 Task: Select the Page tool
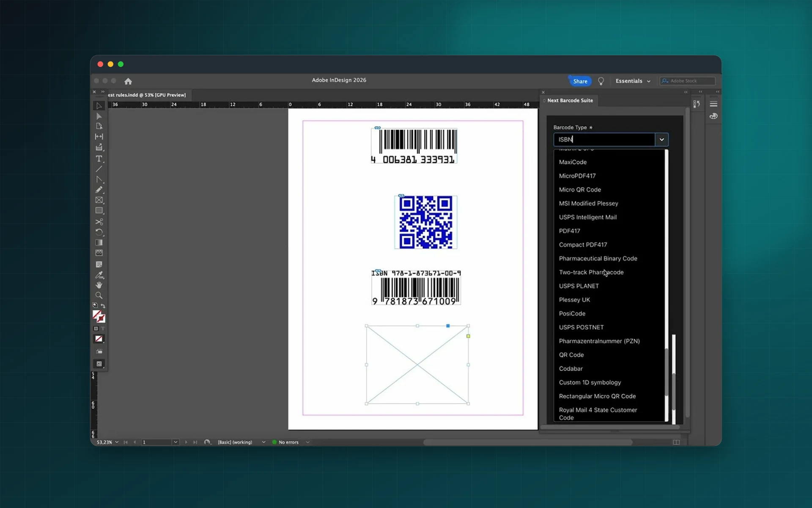(99, 126)
